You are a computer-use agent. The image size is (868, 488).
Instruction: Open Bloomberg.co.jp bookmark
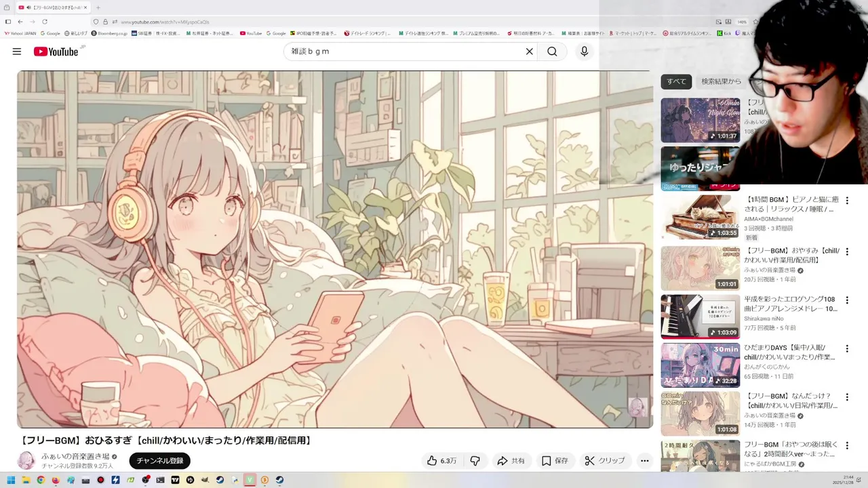[109, 33]
